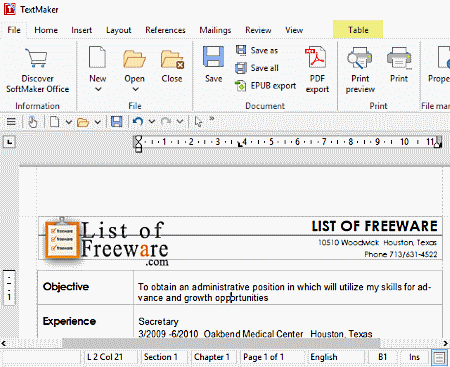
Task: Click the List of Freeware logo image
Action: click(x=106, y=242)
